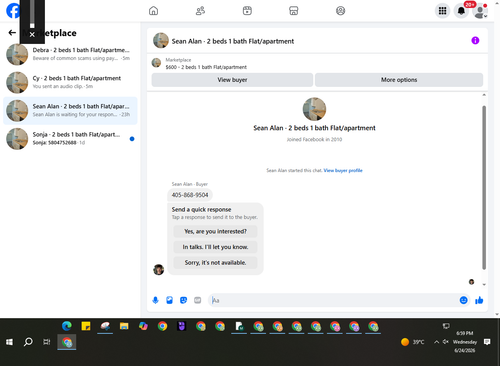Open Microsoft Edge from the taskbar
The width and height of the screenshot is (500, 366).
coord(67,326)
